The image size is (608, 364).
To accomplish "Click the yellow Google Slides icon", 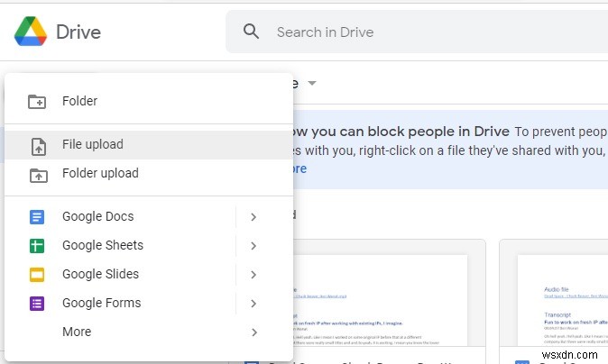I will pos(37,275).
